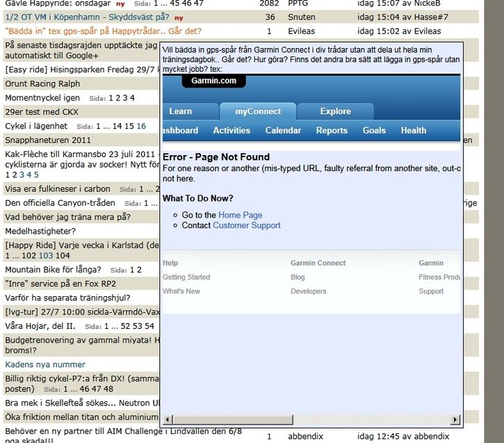Go to page 16 of Cykel i lägenhet

click(141, 126)
